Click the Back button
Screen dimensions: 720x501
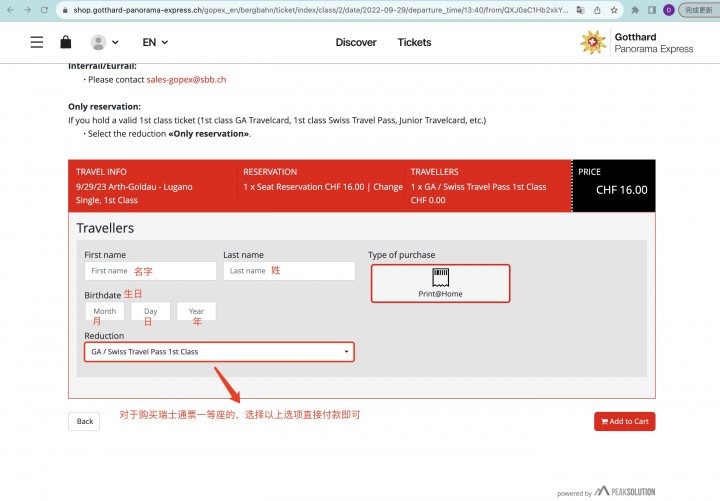pos(84,421)
